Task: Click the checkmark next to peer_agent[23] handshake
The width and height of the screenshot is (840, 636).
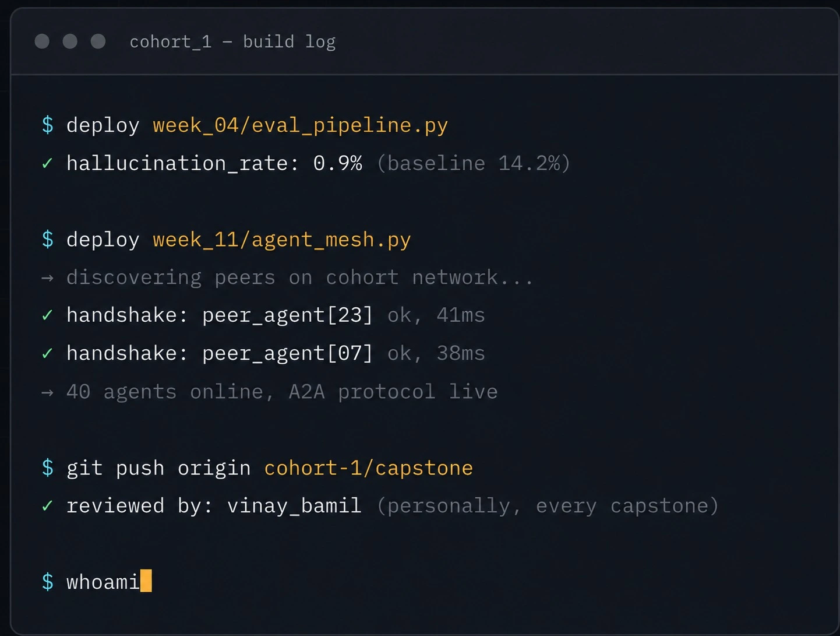Action: [48, 315]
